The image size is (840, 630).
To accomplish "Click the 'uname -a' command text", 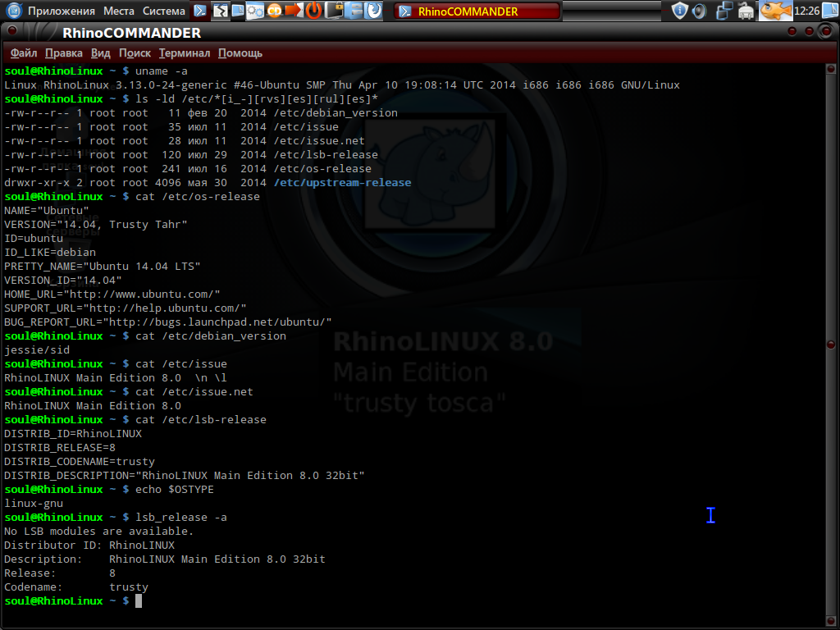I will coord(162,71).
